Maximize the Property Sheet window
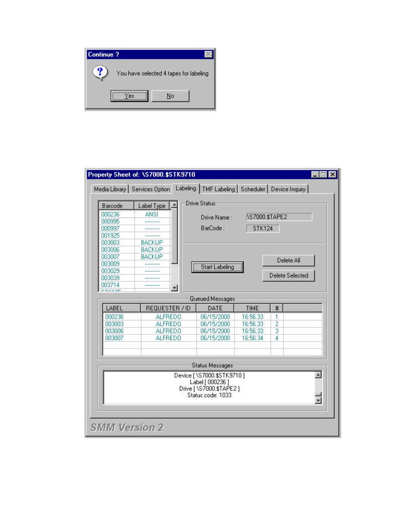411x532 pixels. click(323, 174)
